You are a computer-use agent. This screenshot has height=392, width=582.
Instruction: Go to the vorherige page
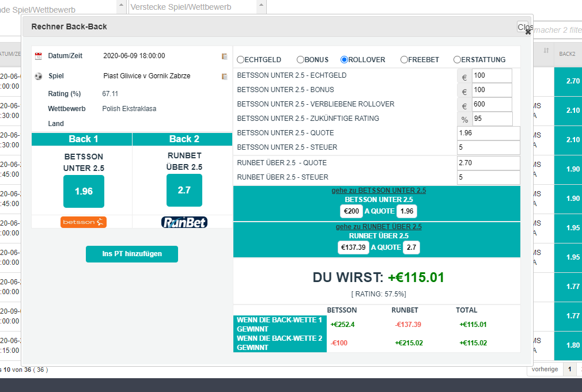point(545,370)
